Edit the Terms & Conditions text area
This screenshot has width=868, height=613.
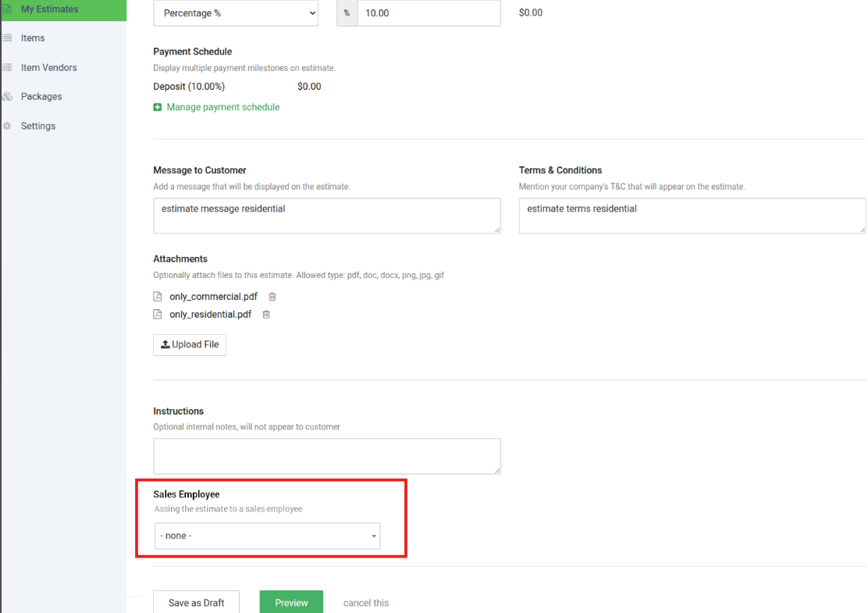pyautogui.click(x=692, y=216)
